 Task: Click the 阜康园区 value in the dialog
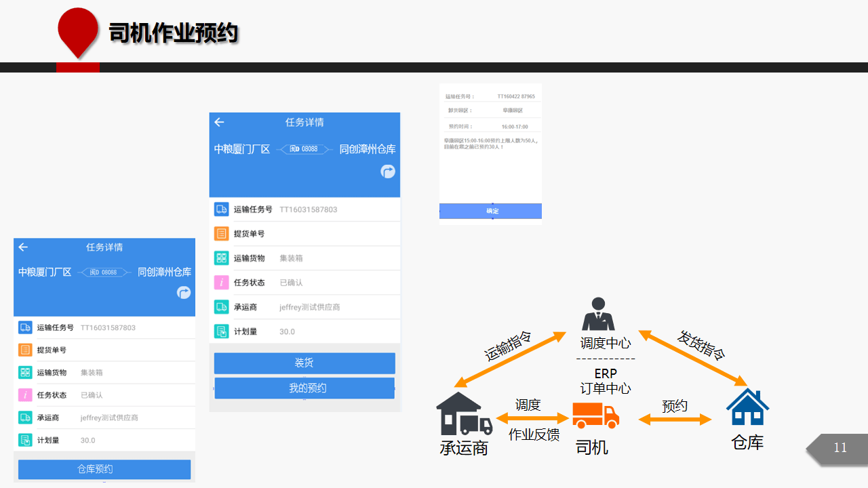pos(513,110)
